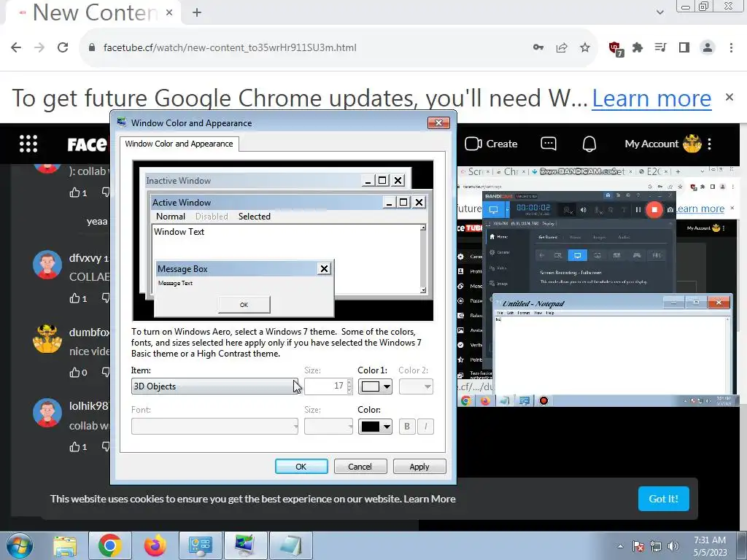The image size is (747, 560).
Task: Confirm the dialog with the OK button
Action: pyautogui.click(x=301, y=467)
